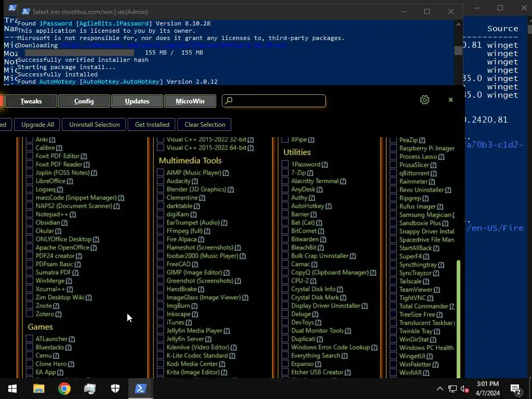Screen dimensions: 532x399
Task: Open info (?) link next to TeamViewer
Action: (436, 290)
